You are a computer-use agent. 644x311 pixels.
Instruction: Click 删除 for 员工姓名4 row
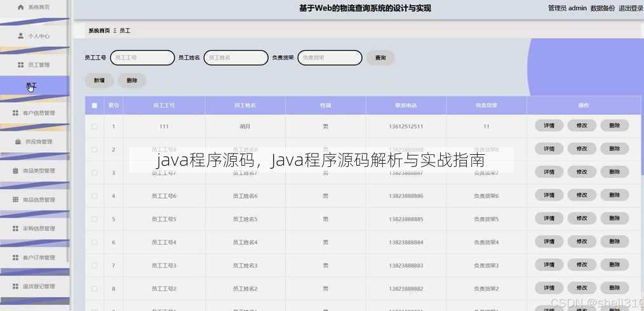[615, 241]
